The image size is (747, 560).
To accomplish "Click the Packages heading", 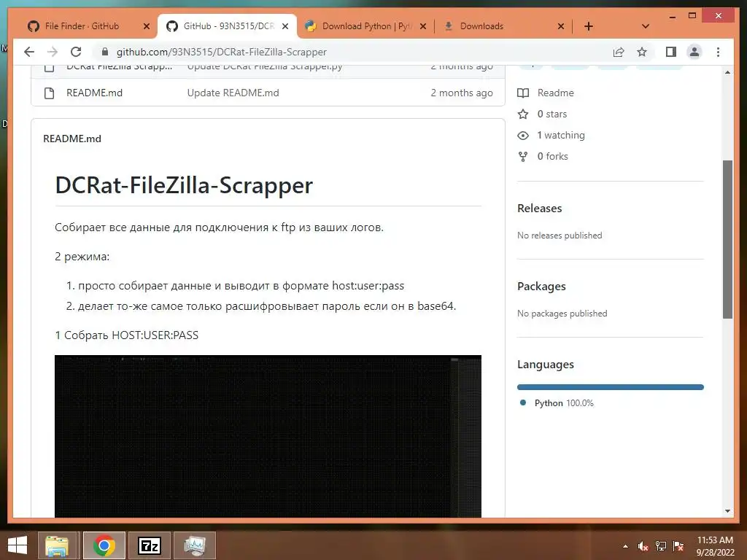I will [541, 286].
